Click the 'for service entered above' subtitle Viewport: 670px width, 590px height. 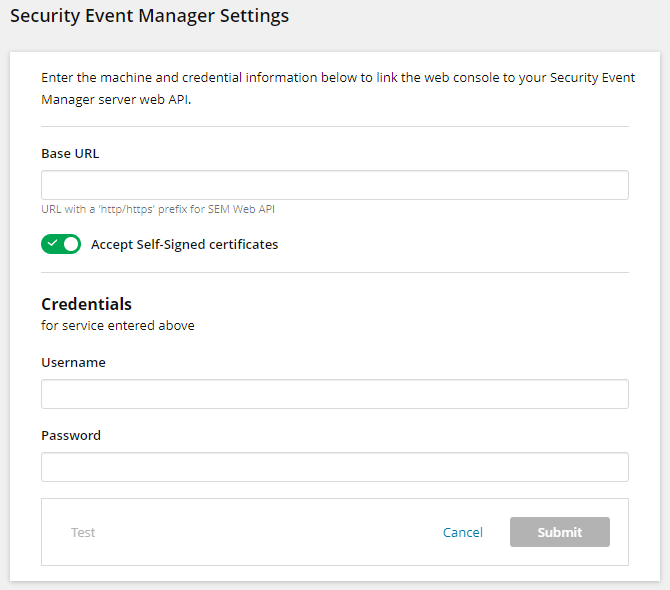pos(118,325)
